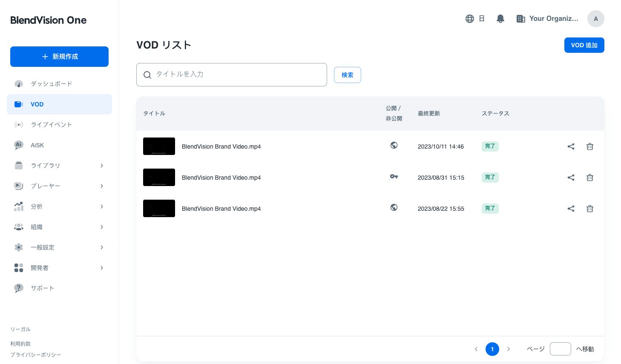621x364 pixels.
Task: Click the user avatar A icon
Action: (x=595, y=19)
